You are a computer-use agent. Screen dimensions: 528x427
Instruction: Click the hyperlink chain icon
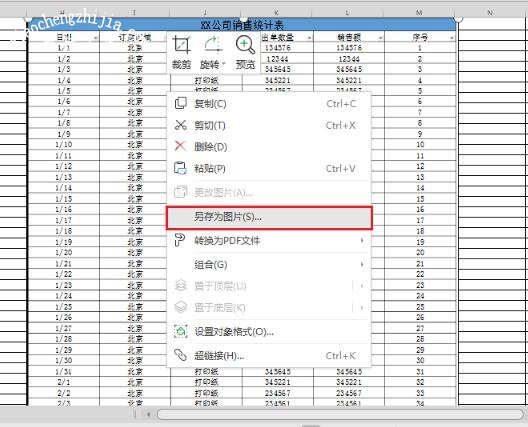180,355
